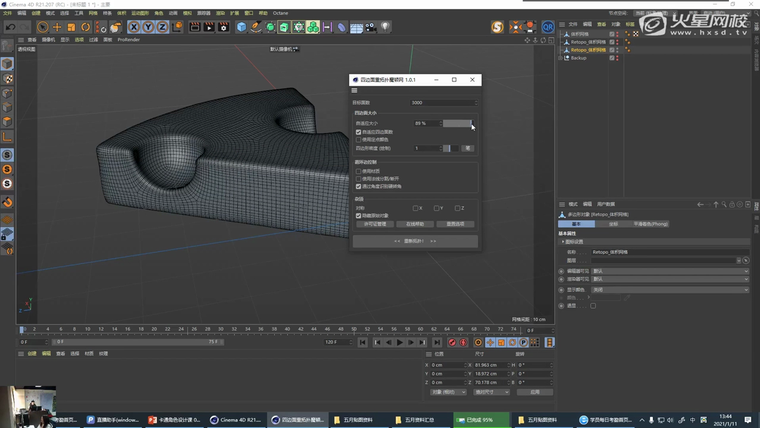Toggle the X axis lock
Image resolution: width=760 pixels, height=428 pixels.
pyautogui.click(x=135, y=27)
